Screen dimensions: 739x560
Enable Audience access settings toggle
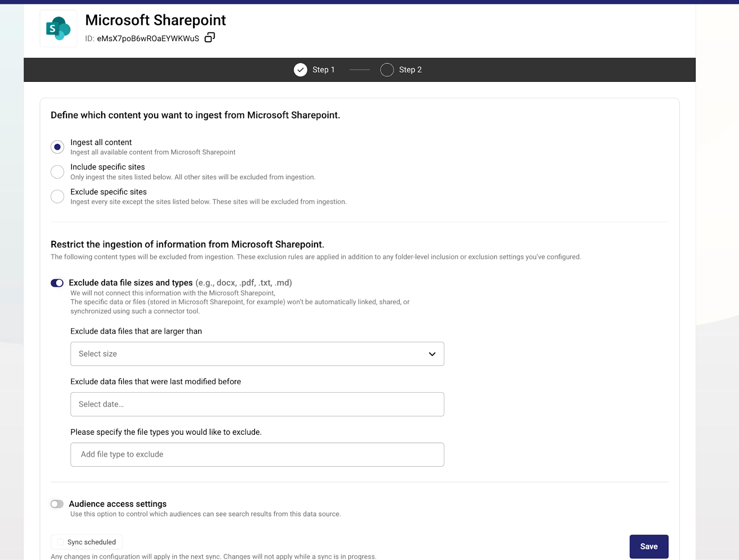57,504
